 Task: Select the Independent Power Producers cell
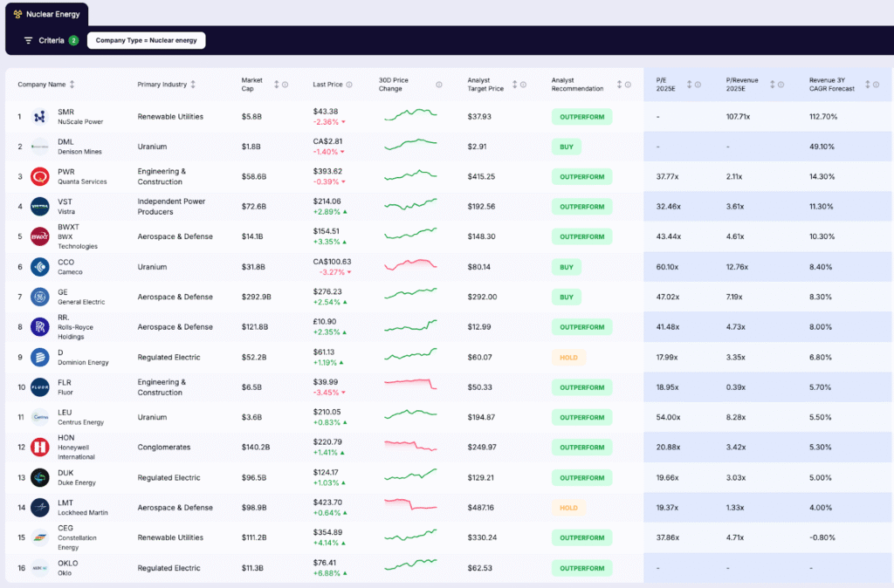(171, 206)
